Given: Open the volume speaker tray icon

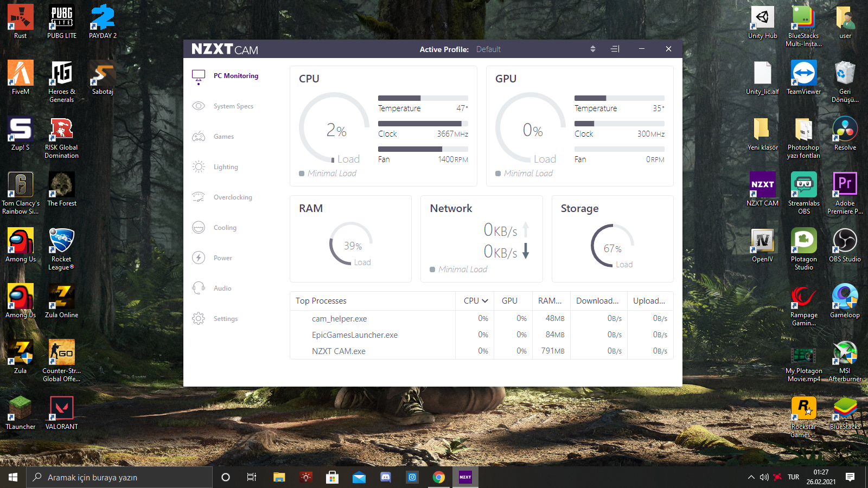Looking at the screenshot, I should 764,477.
